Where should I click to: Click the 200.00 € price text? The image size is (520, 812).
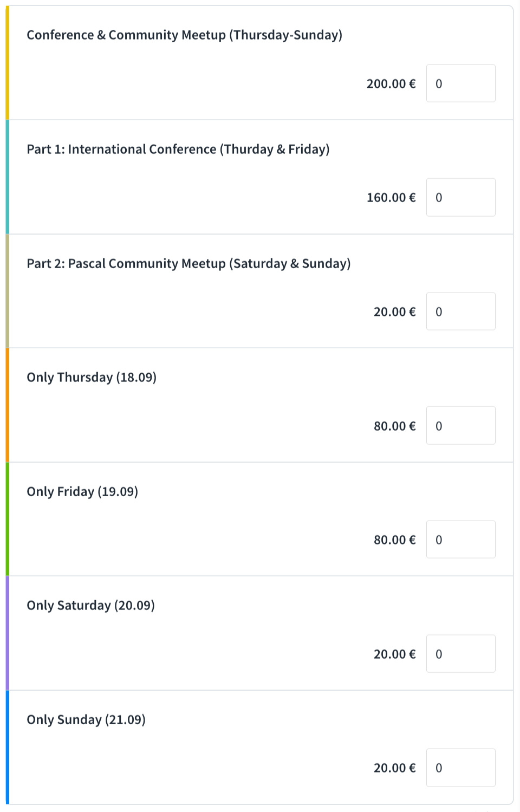click(x=391, y=84)
